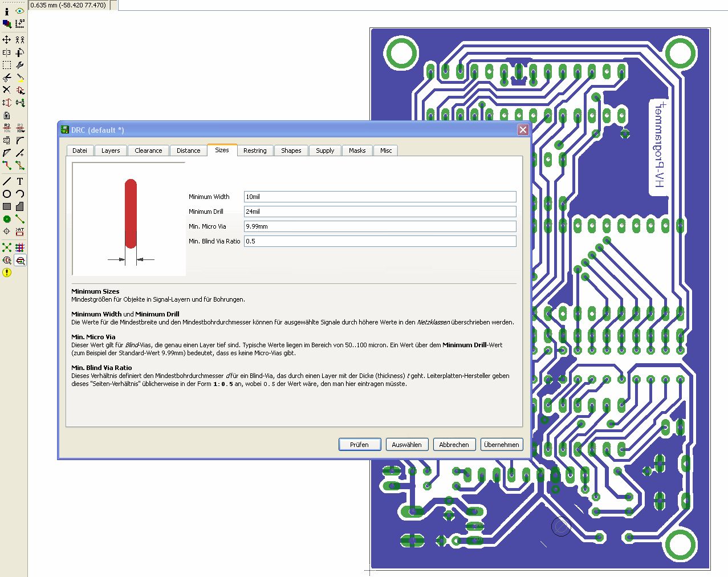Select the Wire draw tool
728x577 pixels.
(7, 181)
